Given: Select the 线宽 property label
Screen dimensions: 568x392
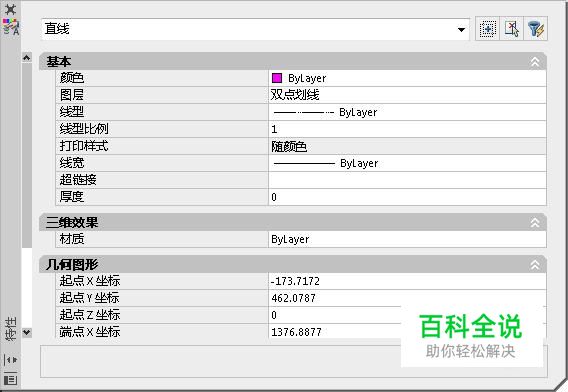Looking at the screenshot, I should [x=72, y=163].
